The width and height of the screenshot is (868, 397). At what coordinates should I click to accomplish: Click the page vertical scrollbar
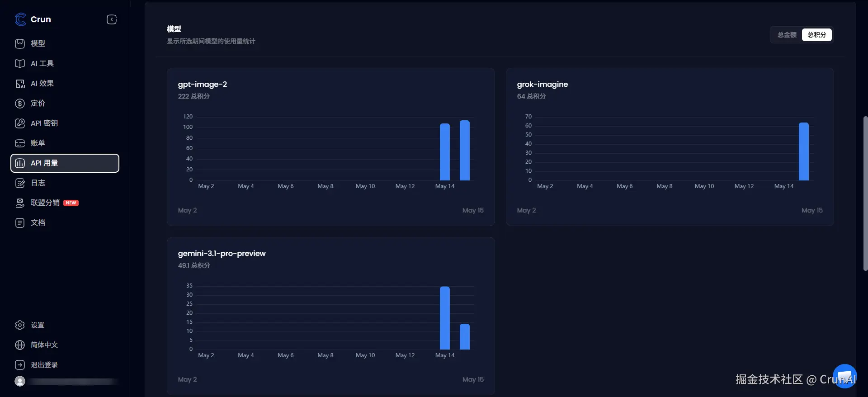(865, 194)
